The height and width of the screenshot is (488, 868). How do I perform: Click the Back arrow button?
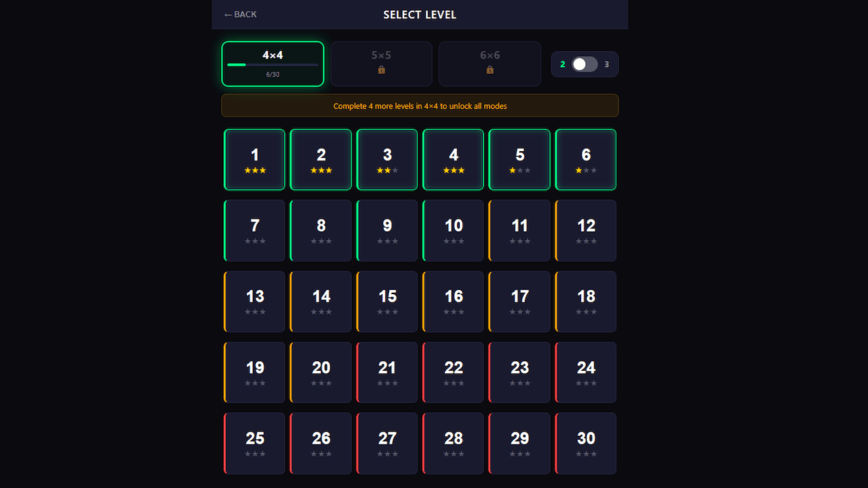[240, 14]
